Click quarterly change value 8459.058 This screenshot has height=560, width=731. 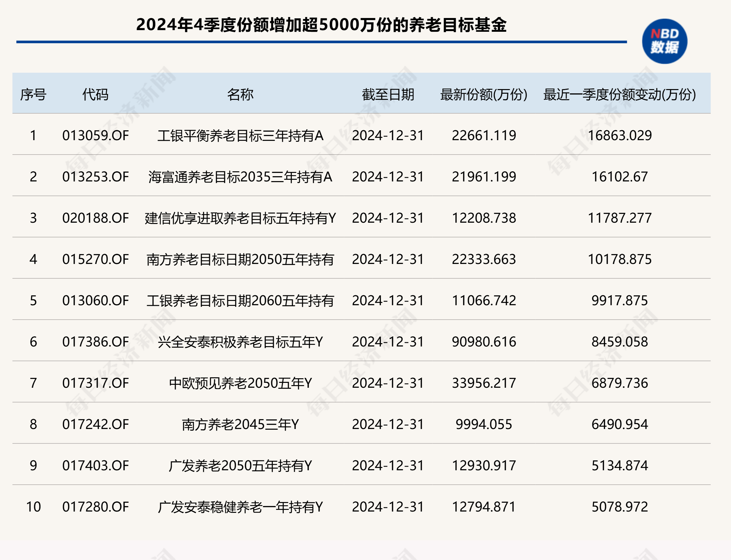(620, 342)
